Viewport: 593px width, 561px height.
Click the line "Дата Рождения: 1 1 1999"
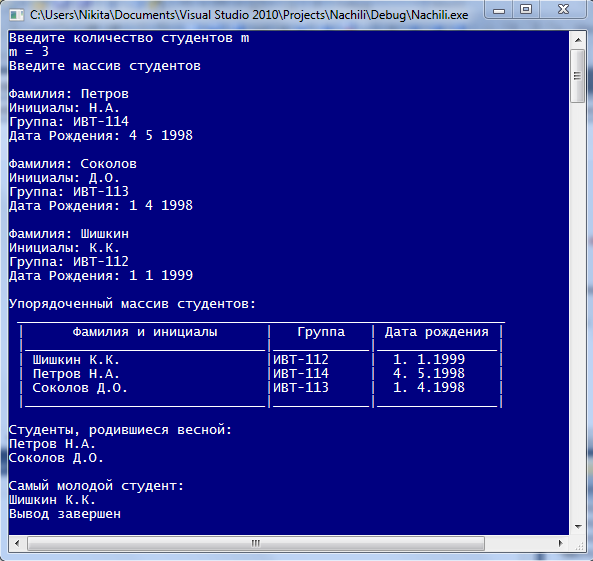pyautogui.click(x=101, y=276)
